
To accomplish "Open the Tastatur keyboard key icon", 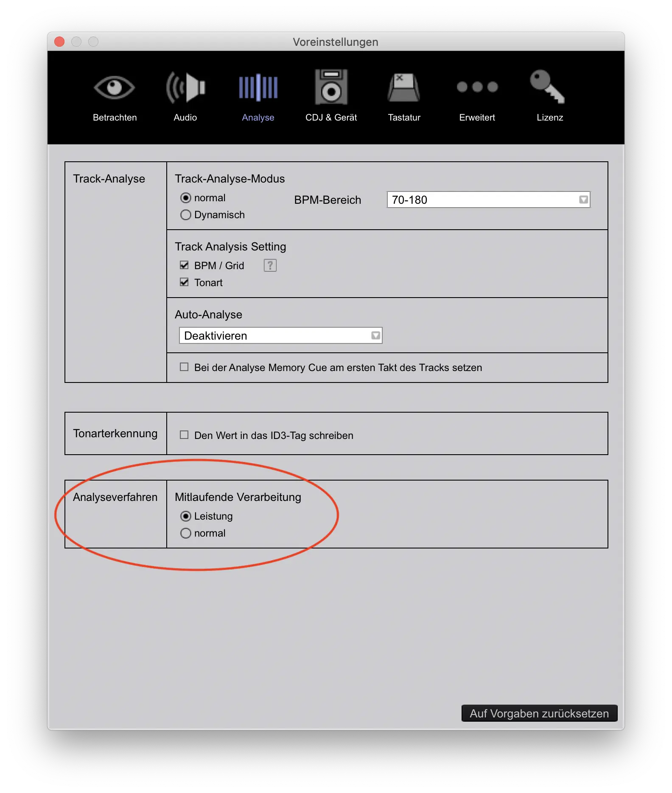I will point(404,88).
